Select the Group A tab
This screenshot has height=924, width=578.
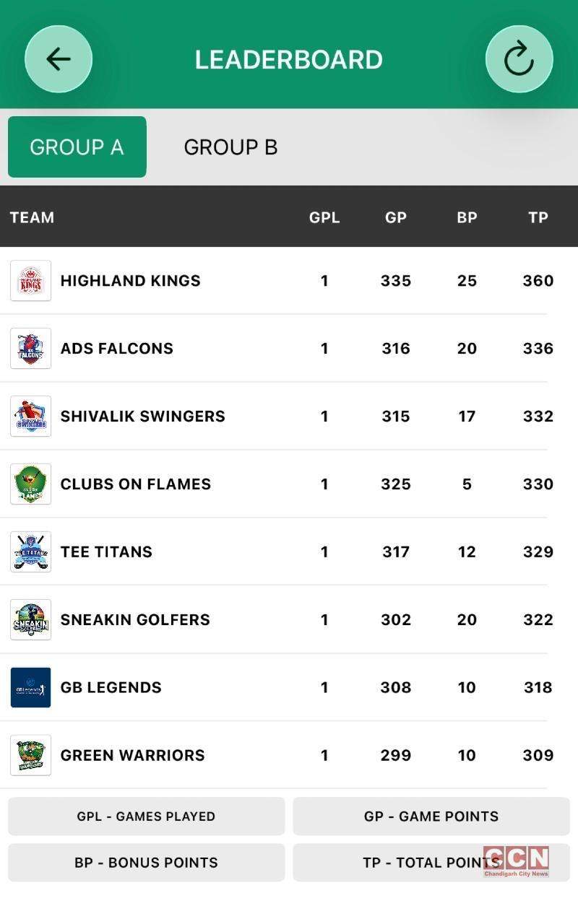pos(77,147)
